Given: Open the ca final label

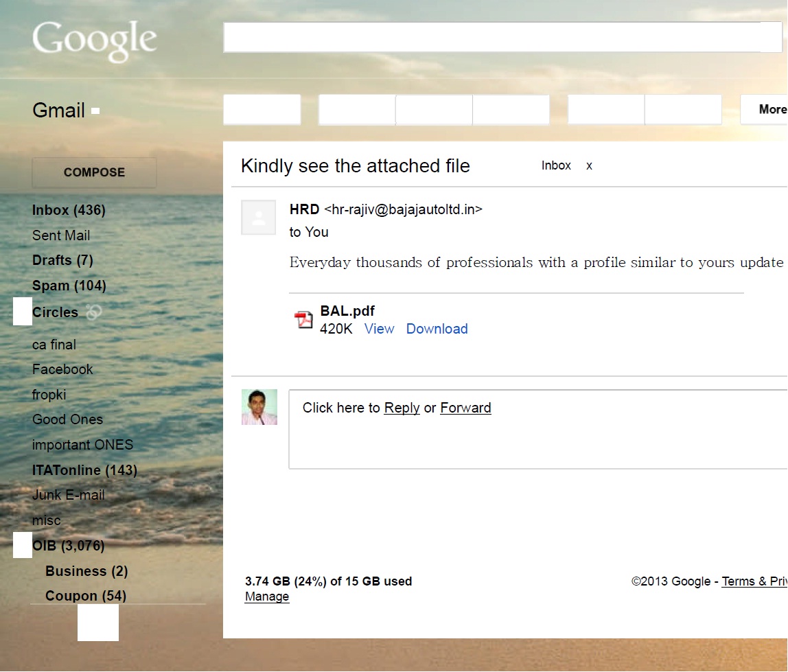Looking at the screenshot, I should point(54,345).
